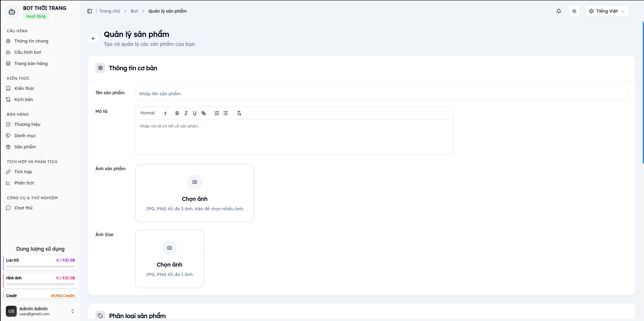Go to Trang chủ via breadcrumb

[x=109, y=11]
